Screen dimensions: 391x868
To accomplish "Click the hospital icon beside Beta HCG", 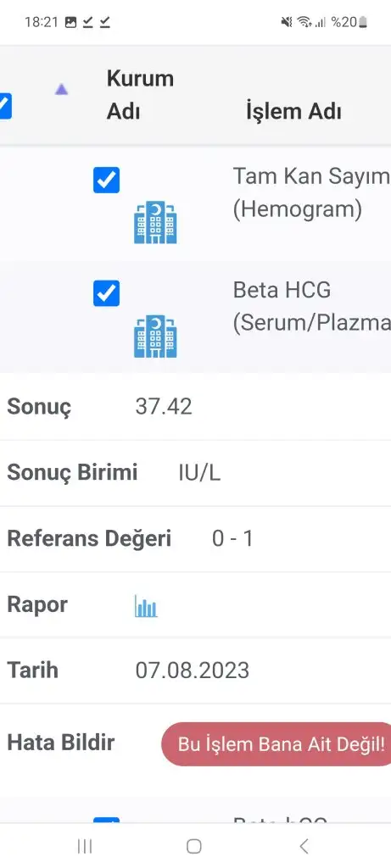I will [x=155, y=336].
